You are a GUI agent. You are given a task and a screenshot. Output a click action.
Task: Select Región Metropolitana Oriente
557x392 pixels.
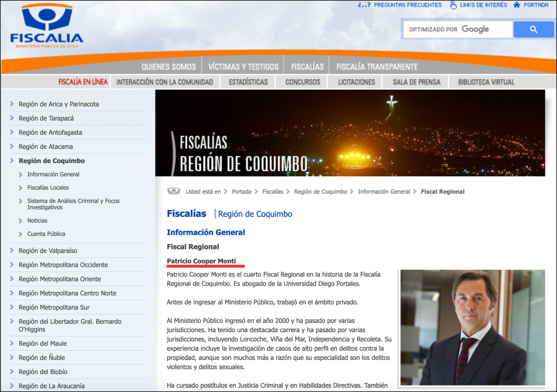coord(60,279)
